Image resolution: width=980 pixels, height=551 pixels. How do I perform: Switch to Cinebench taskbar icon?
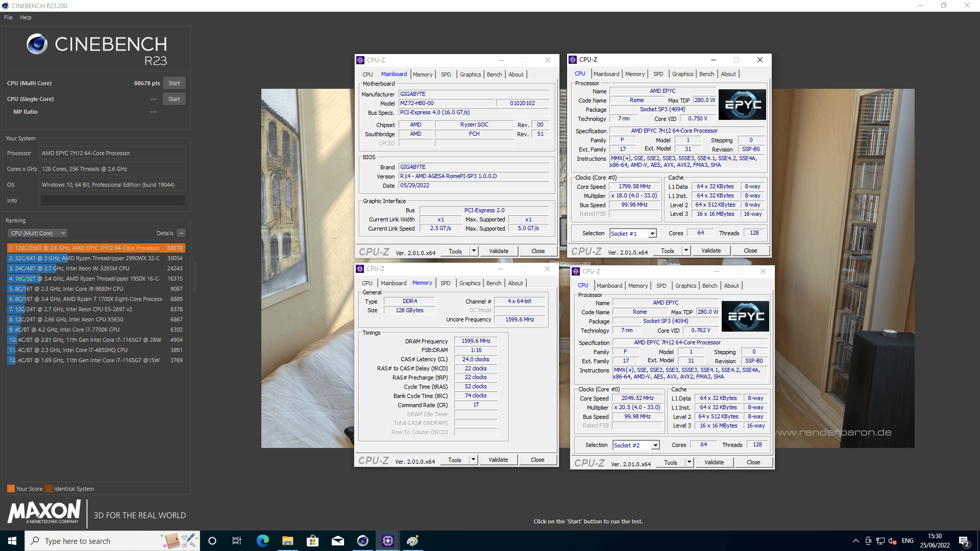click(x=362, y=541)
